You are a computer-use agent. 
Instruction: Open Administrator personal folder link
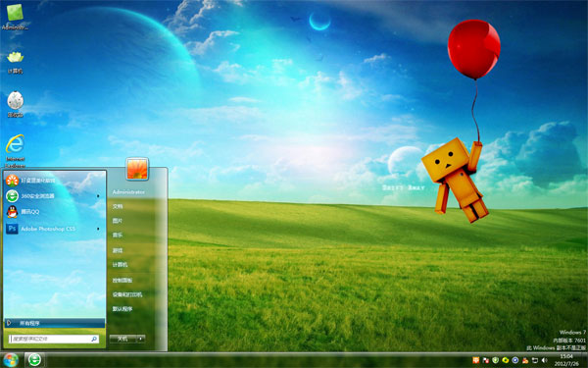(x=128, y=192)
